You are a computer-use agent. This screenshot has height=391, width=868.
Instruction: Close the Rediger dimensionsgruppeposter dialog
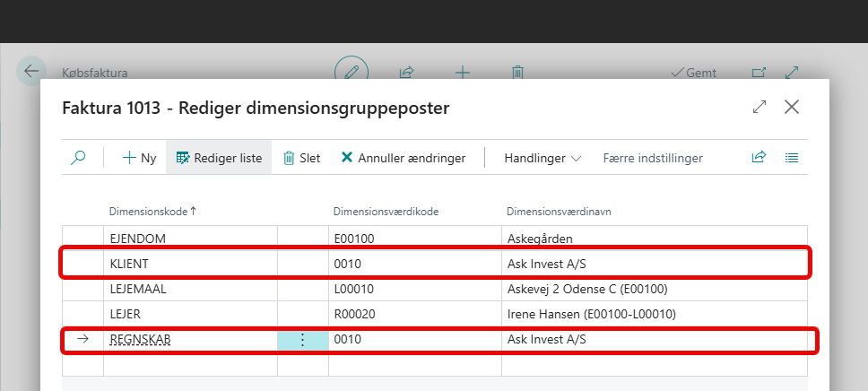point(792,107)
